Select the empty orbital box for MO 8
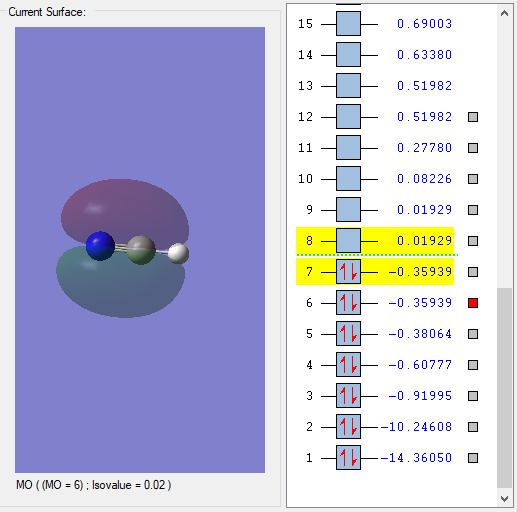The width and height of the screenshot is (517, 512). (348, 241)
